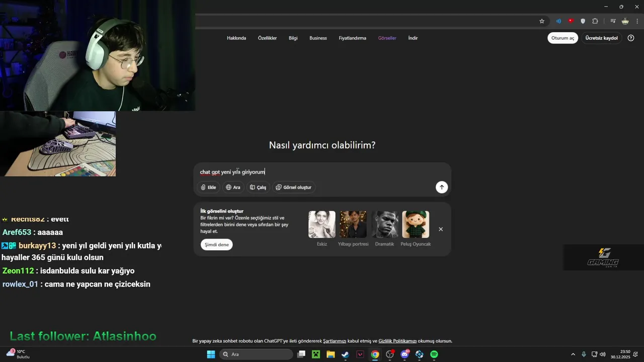Click the Şimdi dene button
644x362 pixels.
(217, 245)
